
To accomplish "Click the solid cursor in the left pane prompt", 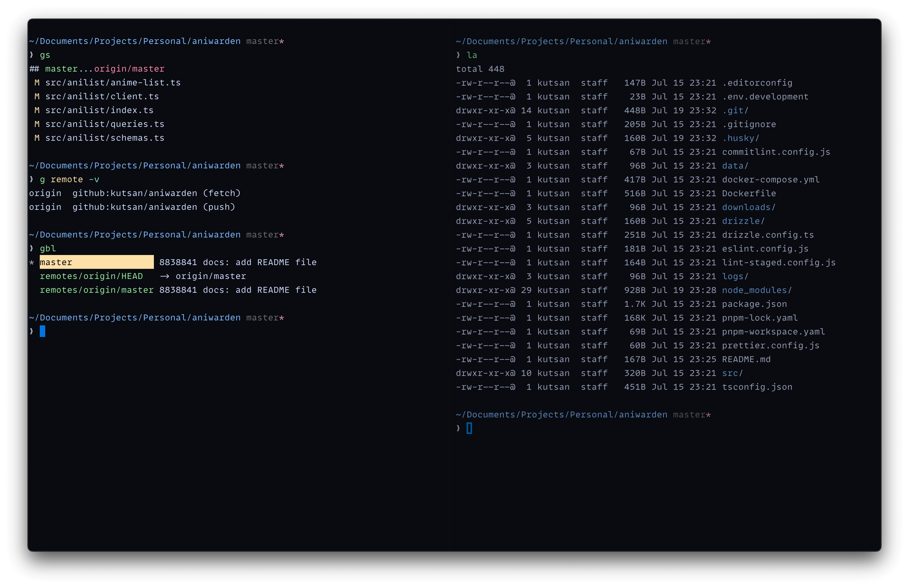I will [x=42, y=331].
